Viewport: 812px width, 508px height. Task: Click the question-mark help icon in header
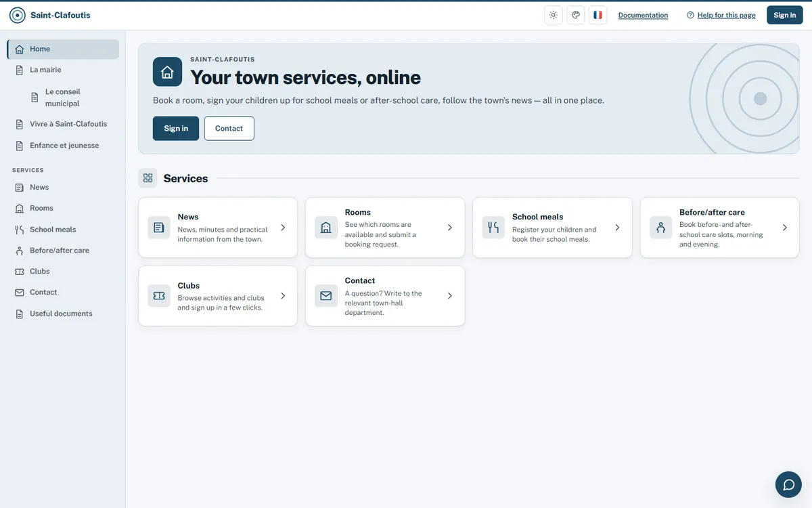click(690, 15)
